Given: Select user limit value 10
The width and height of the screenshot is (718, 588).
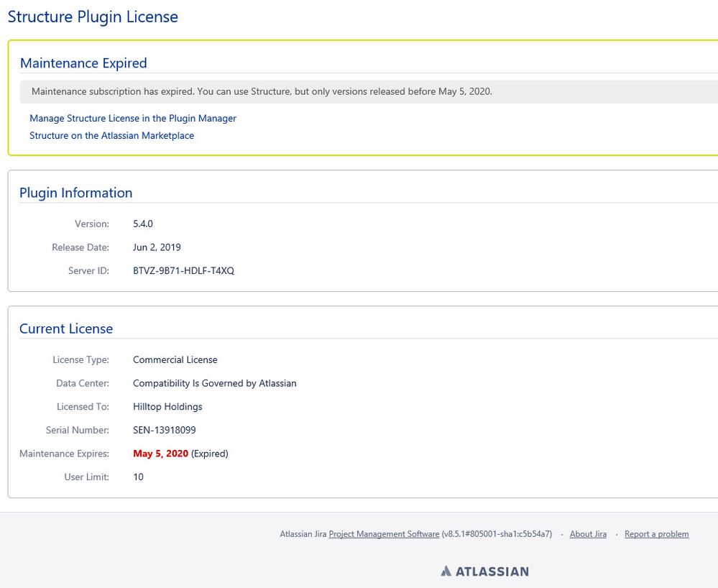Looking at the screenshot, I should click(138, 477).
